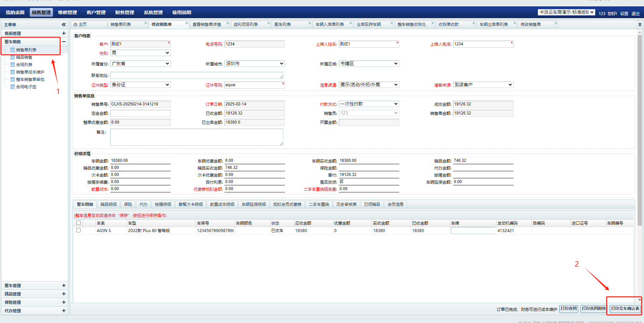
Task: Open 整车销售单审批 sidebar item
Action: pyautogui.click(x=30, y=80)
